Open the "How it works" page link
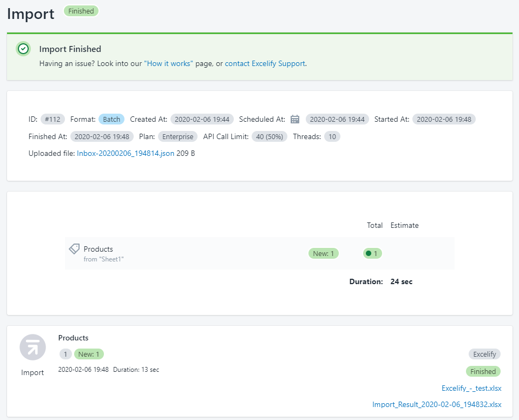Viewport: 519px width, 420px height. pyautogui.click(x=168, y=63)
